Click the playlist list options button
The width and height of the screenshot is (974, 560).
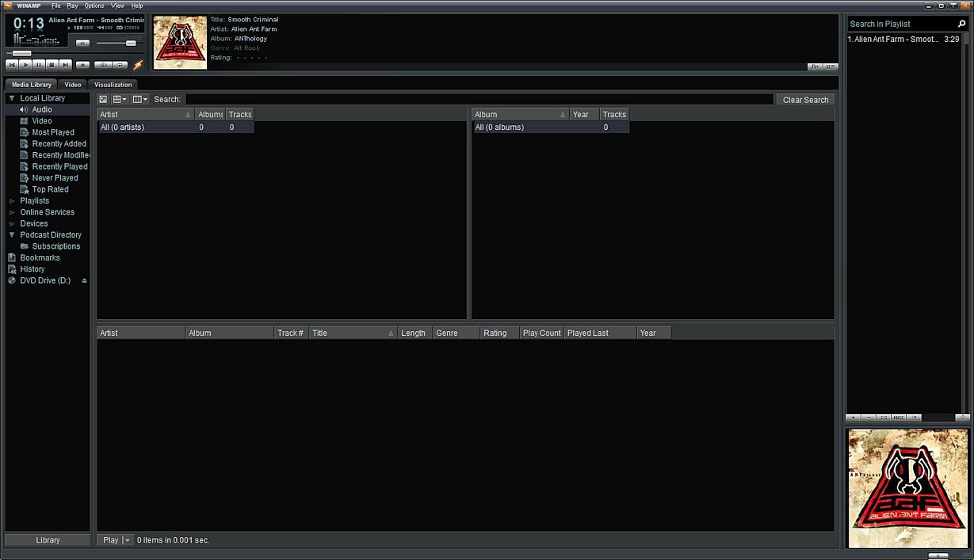[x=914, y=417]
